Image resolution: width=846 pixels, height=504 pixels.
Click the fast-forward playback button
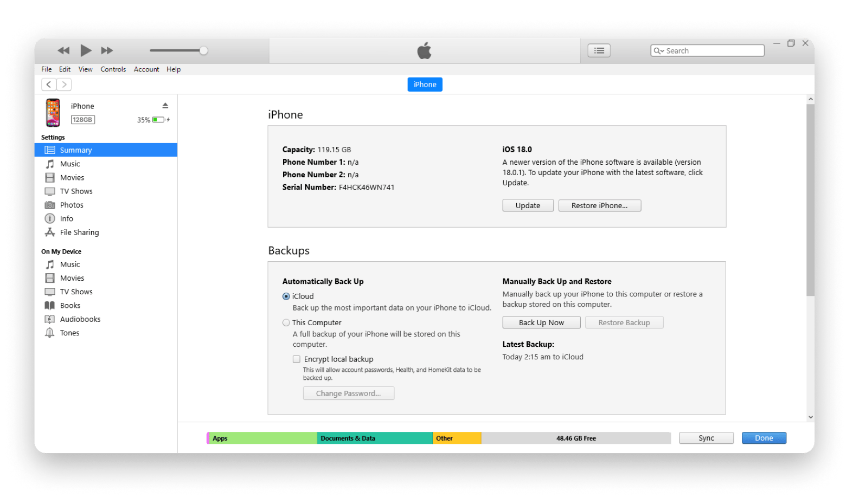pyautogui.click(x=107, y=50)
